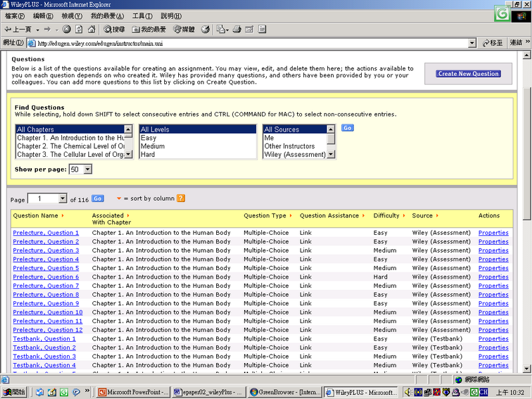Select Other Instructors in sources list

click(x=295, y=146)
